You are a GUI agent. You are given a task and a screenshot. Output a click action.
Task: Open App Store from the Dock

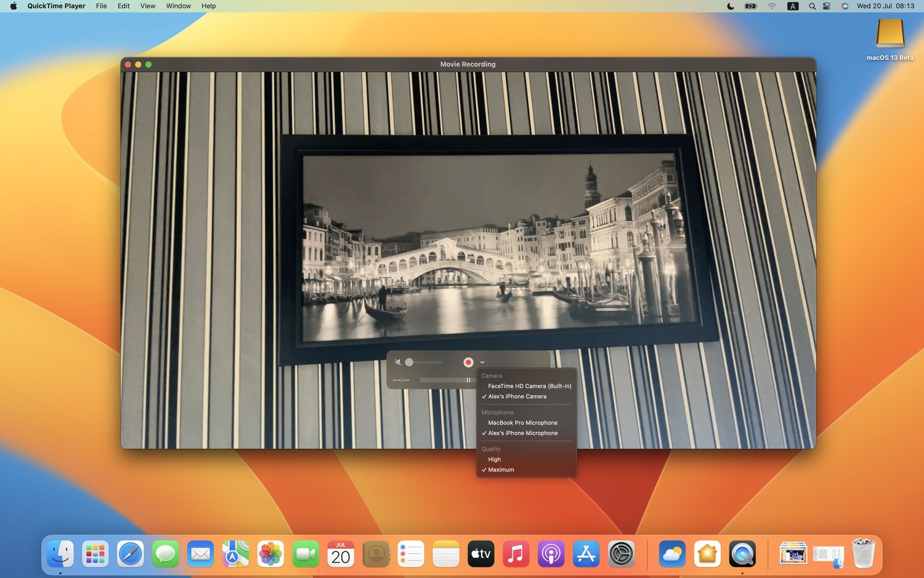point(586,554)
